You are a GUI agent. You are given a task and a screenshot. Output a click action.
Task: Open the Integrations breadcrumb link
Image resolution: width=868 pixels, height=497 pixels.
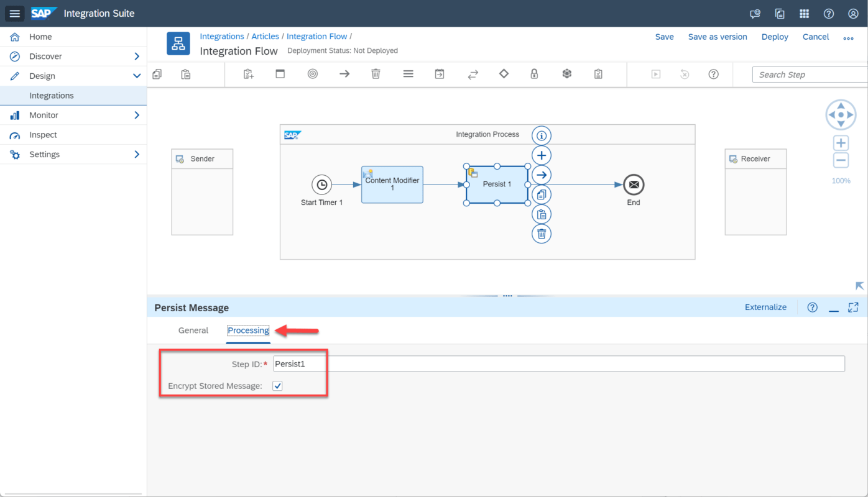[222, 36]
